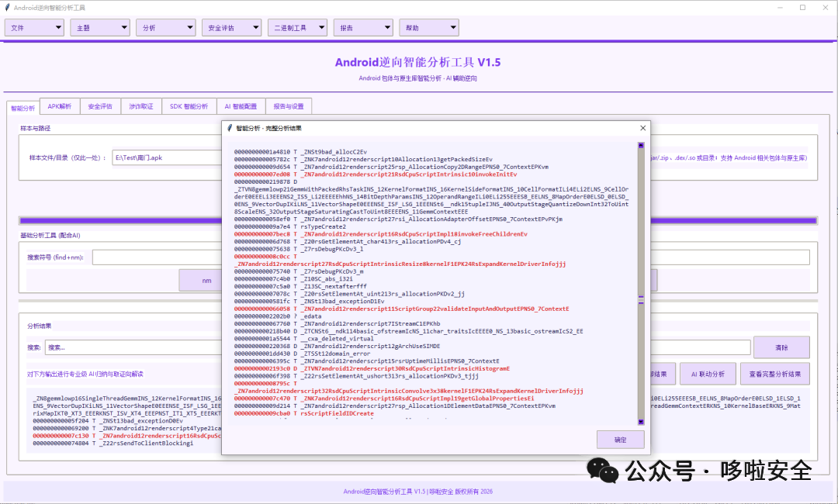Select the red validateInputAndOutput symbol line

(401, 309)
